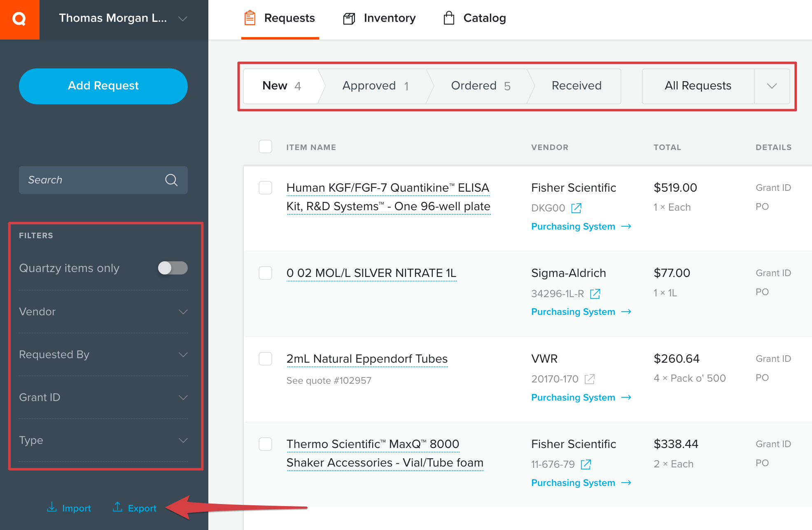Expand the Requested By filter
The width and height of the screenshot is (812, 530).
103,354
